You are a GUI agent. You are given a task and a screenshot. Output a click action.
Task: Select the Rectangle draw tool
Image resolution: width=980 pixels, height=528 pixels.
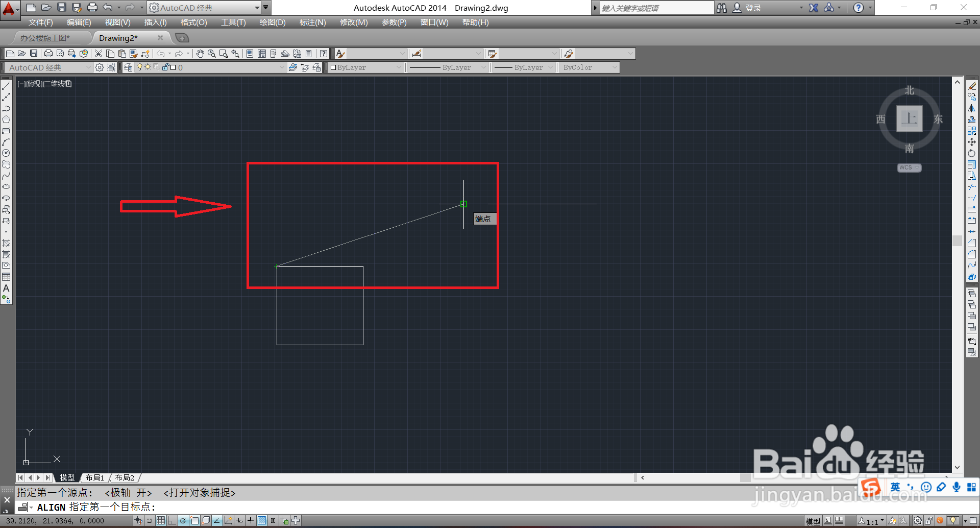(x=6, y=131)
